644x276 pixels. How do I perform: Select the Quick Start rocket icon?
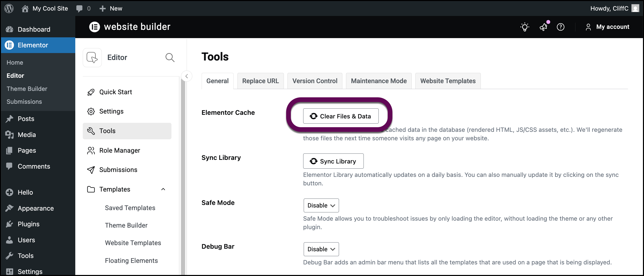point(91,92)
